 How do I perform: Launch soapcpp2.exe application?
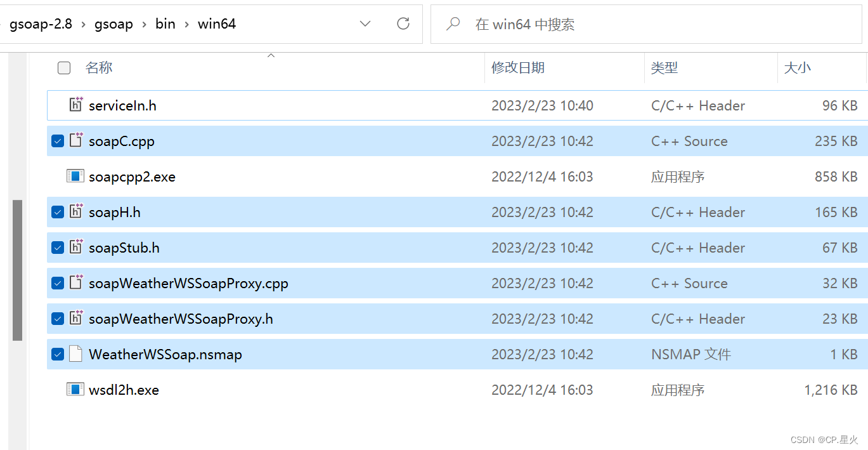pyautogui.click(x=75, y=176)
